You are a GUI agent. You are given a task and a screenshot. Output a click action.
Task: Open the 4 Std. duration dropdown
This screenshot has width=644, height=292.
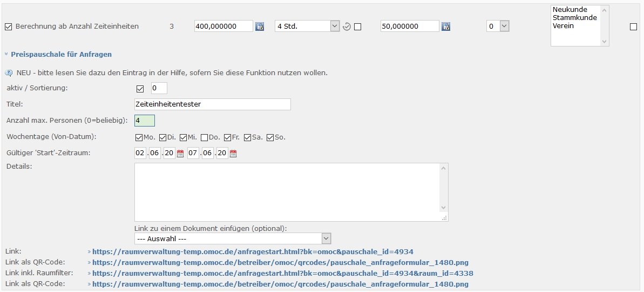click(307, 26)
